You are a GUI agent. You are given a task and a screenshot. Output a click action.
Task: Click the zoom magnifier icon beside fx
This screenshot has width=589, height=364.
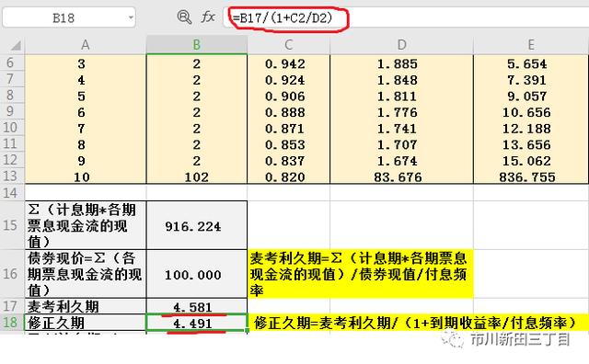pyautogui.click(x=184, y=17)
